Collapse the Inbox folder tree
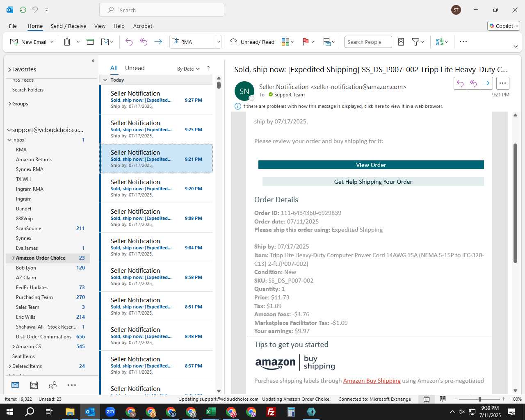This screenshot has width=525, height=420. pos(9,140)
